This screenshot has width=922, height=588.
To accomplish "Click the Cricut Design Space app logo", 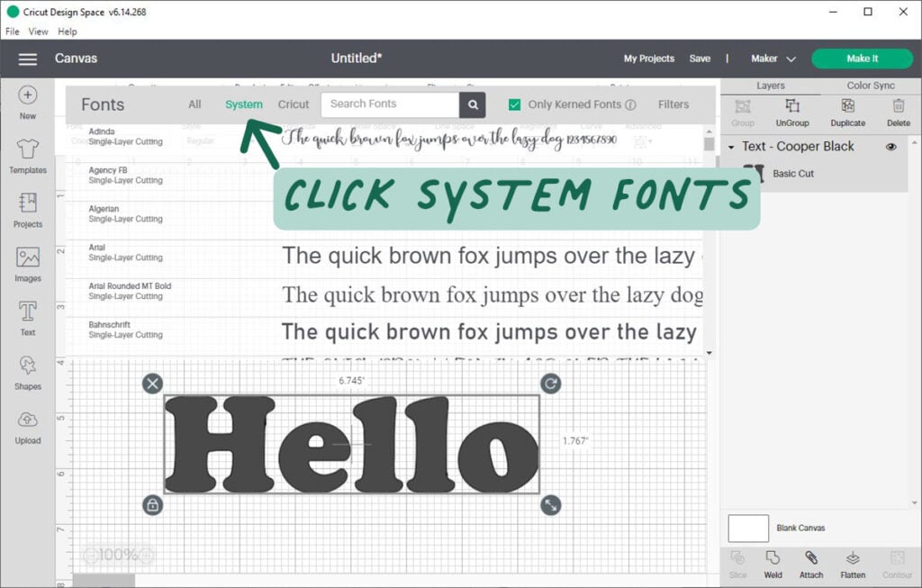I will tap(13, 12).
